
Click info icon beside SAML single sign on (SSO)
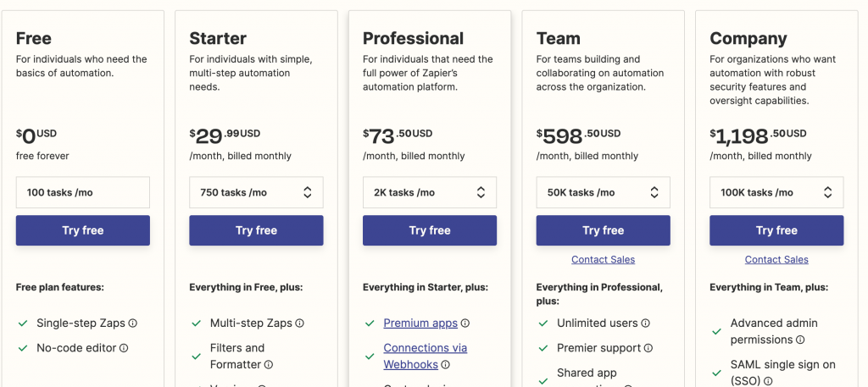tap(767, 381)
